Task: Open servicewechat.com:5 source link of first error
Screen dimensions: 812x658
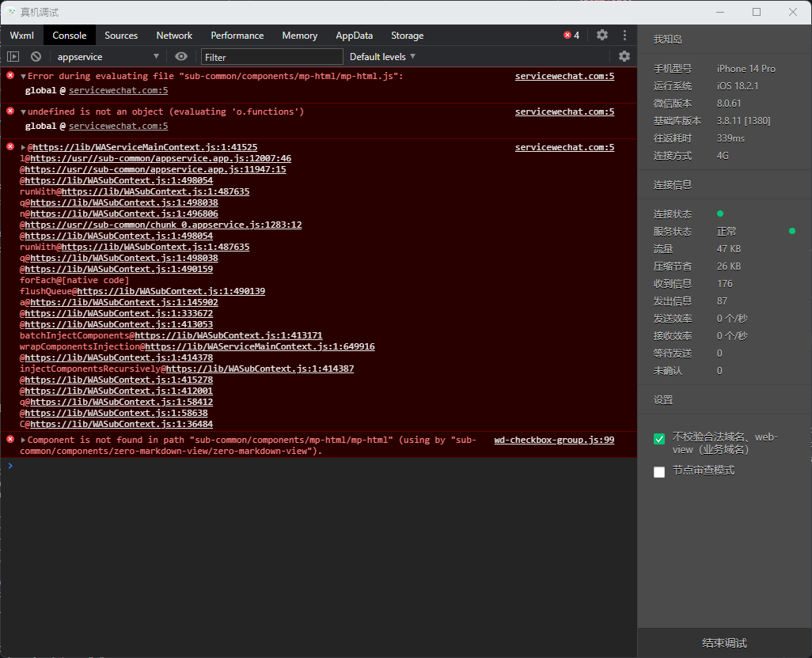Action: (564, 76)
